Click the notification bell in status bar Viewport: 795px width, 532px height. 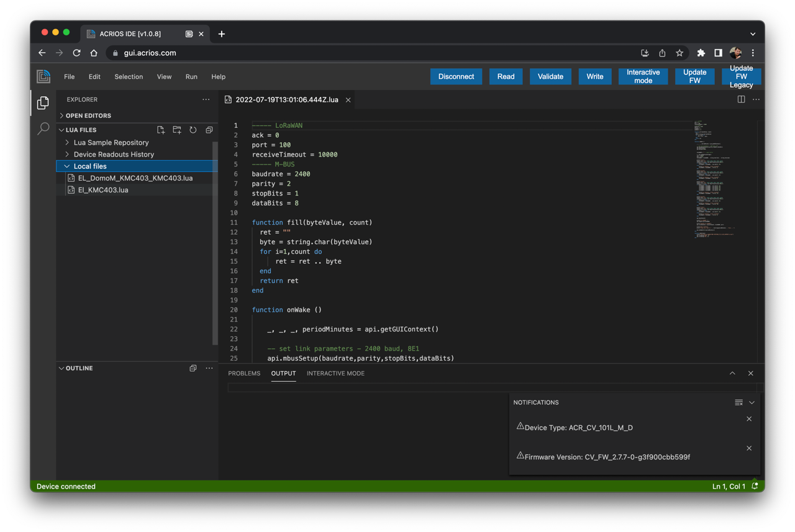click(755, 486)
